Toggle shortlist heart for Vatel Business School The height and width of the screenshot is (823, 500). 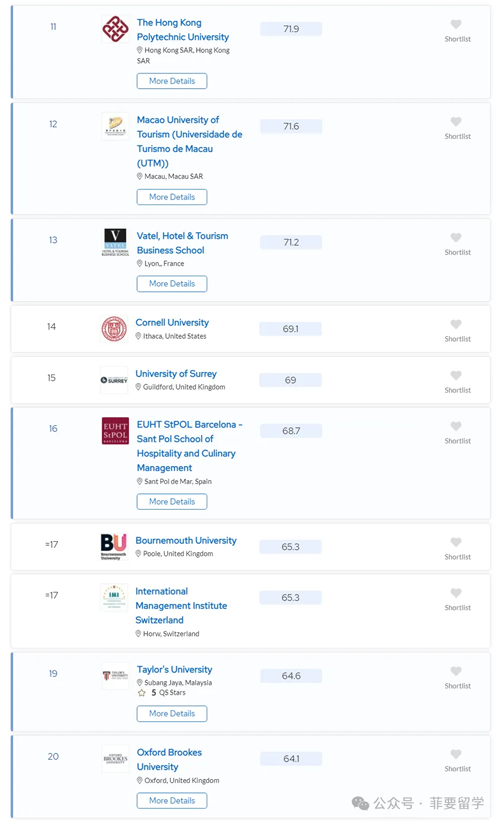click(456, 237)
